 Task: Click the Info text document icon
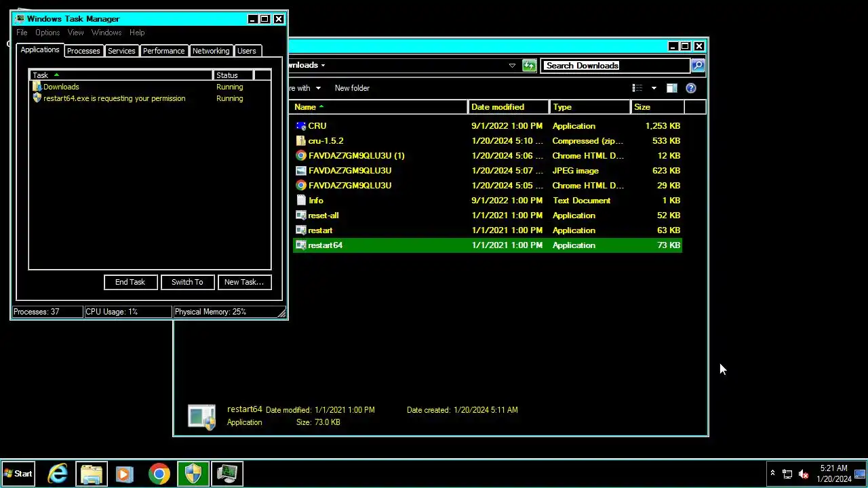pyautogui.click(x=301, y=201)
